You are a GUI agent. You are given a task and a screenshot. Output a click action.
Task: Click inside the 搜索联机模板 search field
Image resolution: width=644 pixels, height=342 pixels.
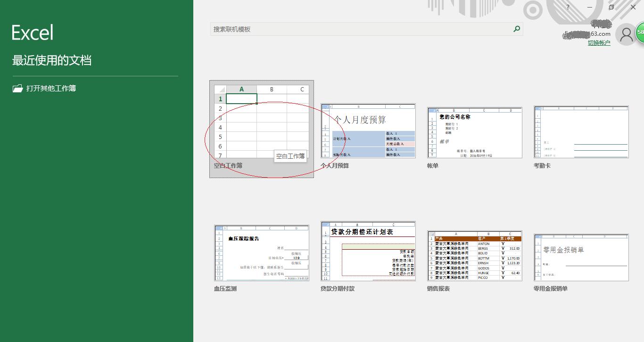pyautogui.click(x=330, y=29)
